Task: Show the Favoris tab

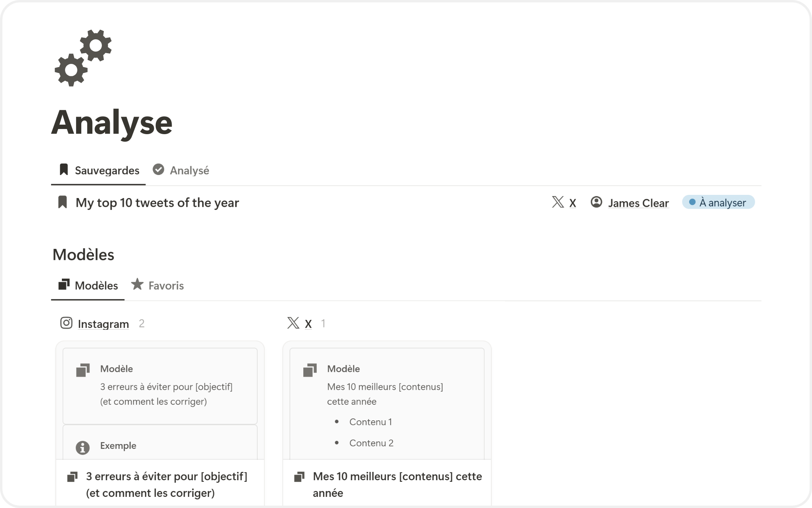Action: coord(157,286)
